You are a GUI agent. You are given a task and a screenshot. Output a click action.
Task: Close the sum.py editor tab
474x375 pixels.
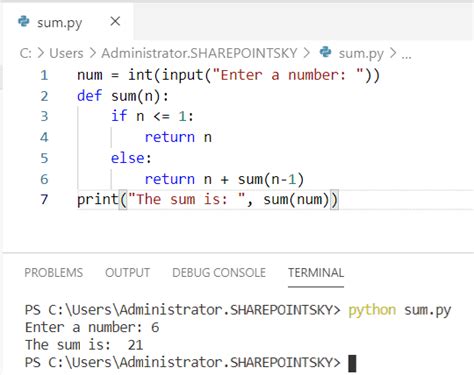coord(115,22)
